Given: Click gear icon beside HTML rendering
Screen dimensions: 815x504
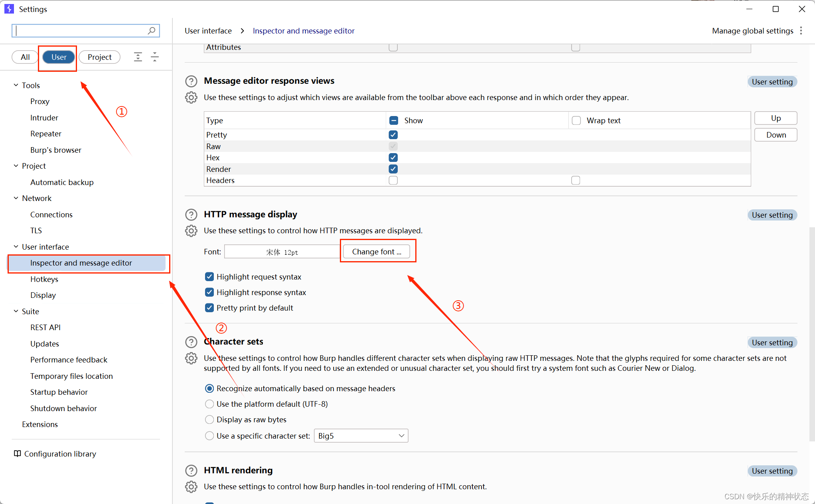Looking at the screenshot, I should (x=191, y=486).
